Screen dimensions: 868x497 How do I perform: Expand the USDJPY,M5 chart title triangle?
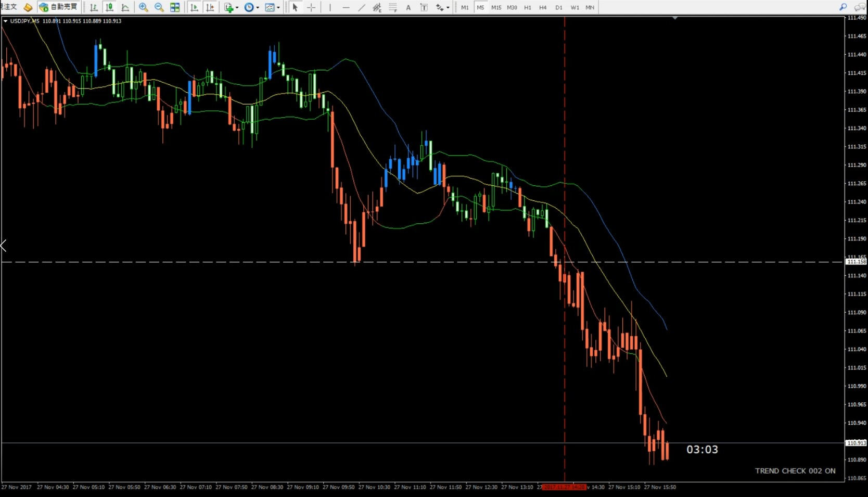[x=5, y=21]
